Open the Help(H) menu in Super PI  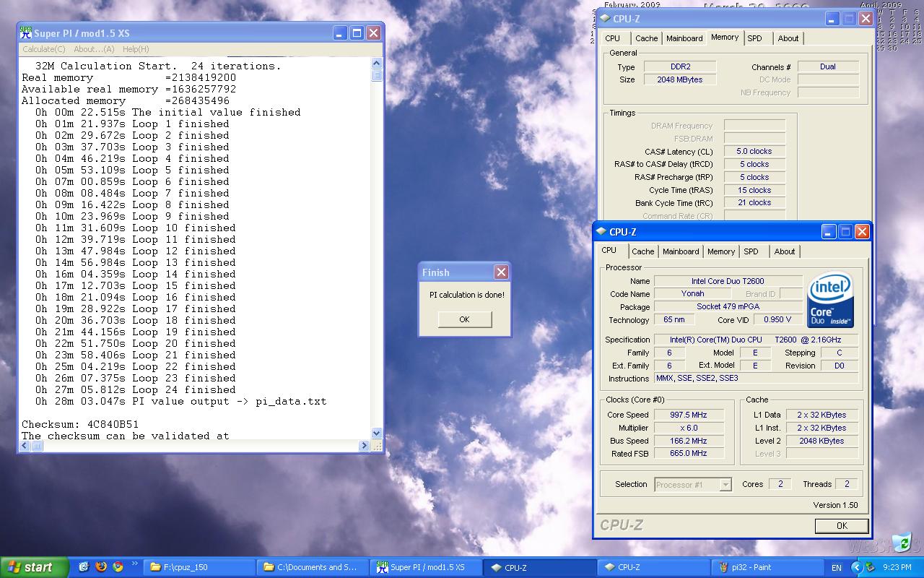coord(136,49)
